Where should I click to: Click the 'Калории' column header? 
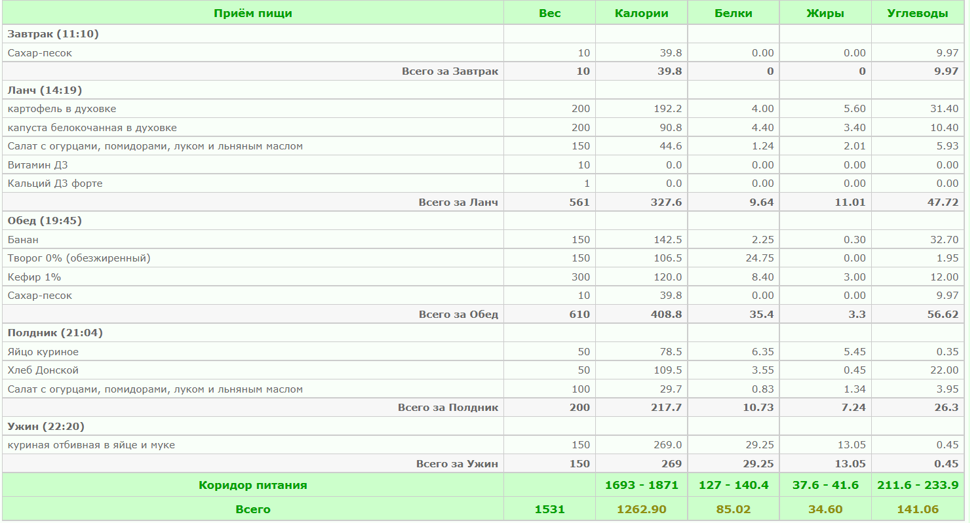[641, 13]
